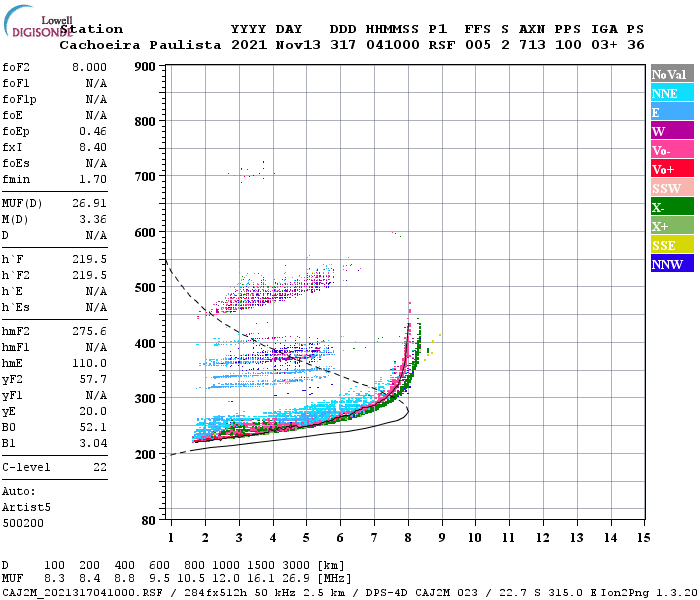Viewport: 700px width, 600px height.
Task: Click the 15 MHz x-axis label
Action: pos(643,538)
